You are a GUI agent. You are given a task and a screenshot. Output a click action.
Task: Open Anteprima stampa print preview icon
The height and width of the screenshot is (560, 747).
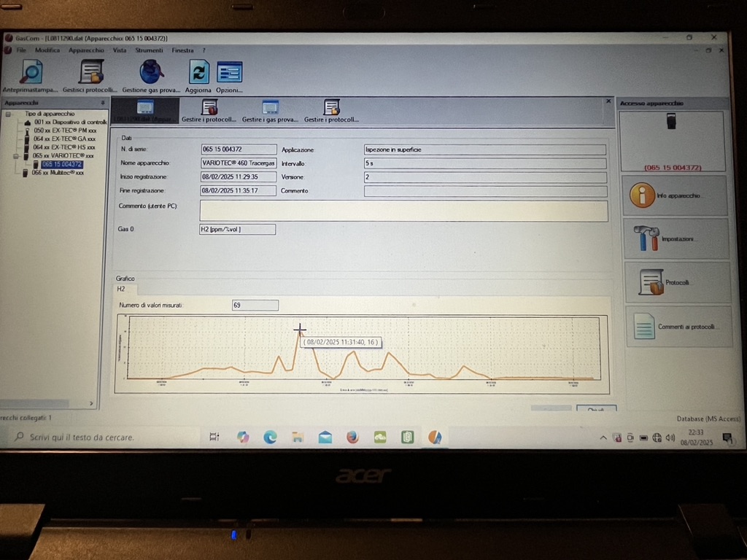(x=31, y=73)
